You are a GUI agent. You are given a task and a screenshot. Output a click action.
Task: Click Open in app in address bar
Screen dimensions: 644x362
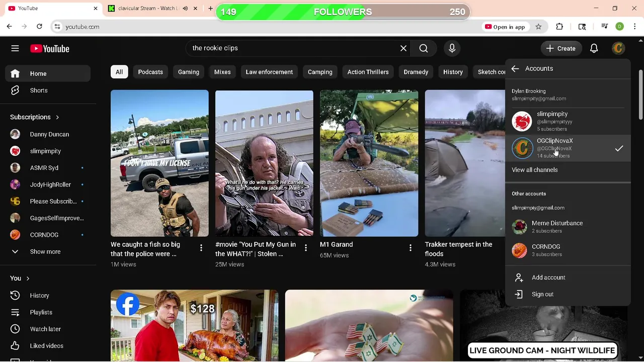[505, 27]
